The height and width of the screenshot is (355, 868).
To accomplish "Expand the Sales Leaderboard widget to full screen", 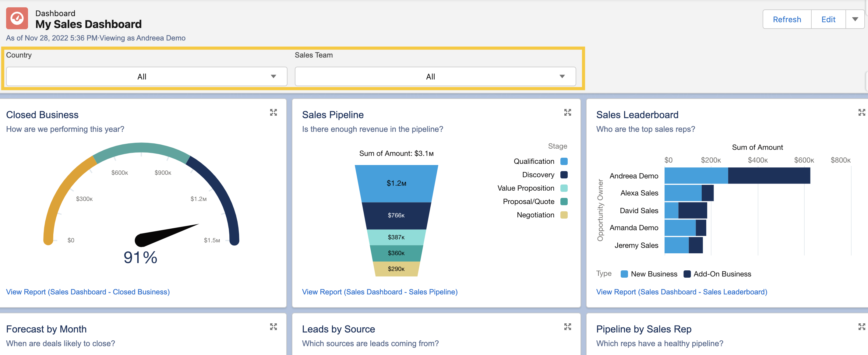I will pyautogui.click(x=862, y=112).
